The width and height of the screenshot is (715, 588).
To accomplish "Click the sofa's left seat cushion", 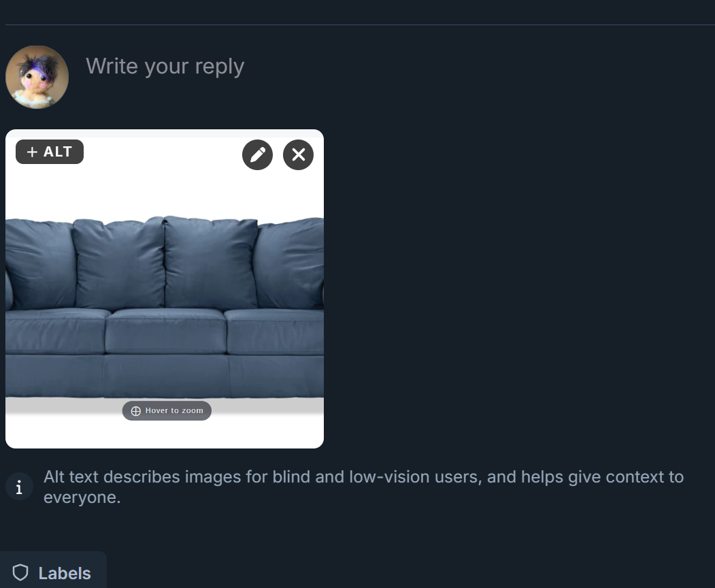I will click(x=55, y=331).
